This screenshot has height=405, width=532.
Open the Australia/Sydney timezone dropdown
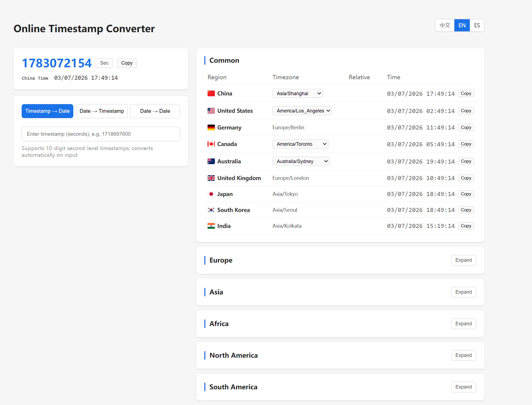(301, 161)
